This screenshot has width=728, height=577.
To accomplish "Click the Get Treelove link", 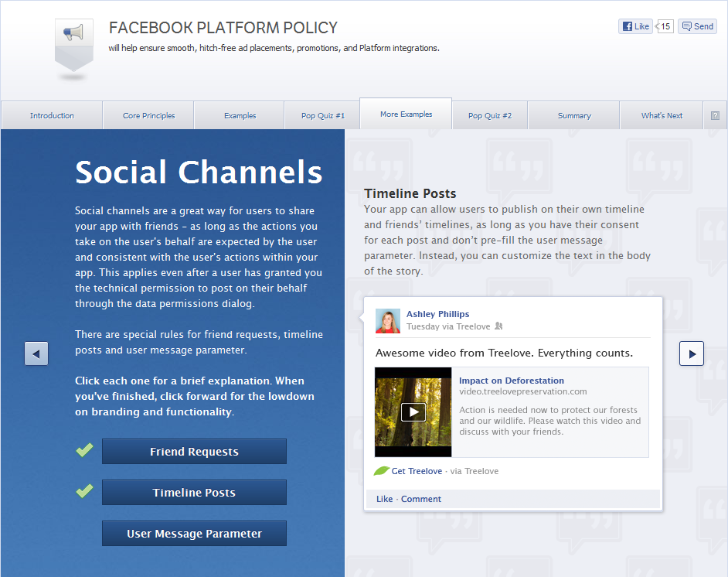I will point(417,471).
